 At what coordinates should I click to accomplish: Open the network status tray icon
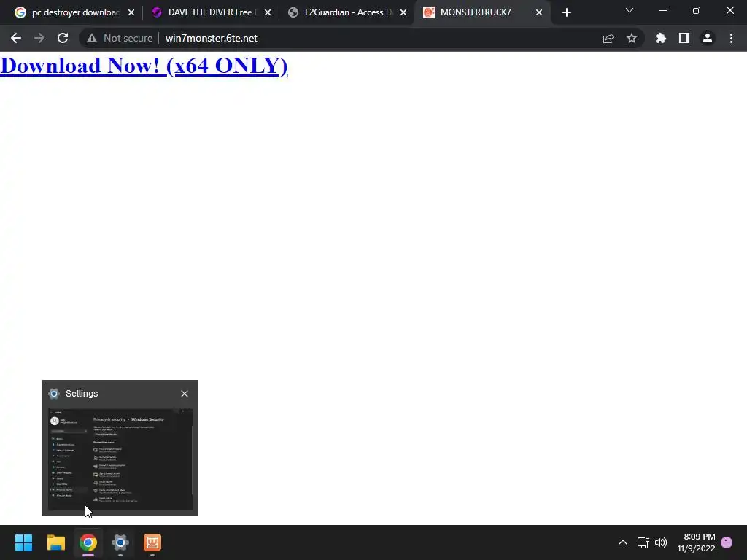(643, 542)
